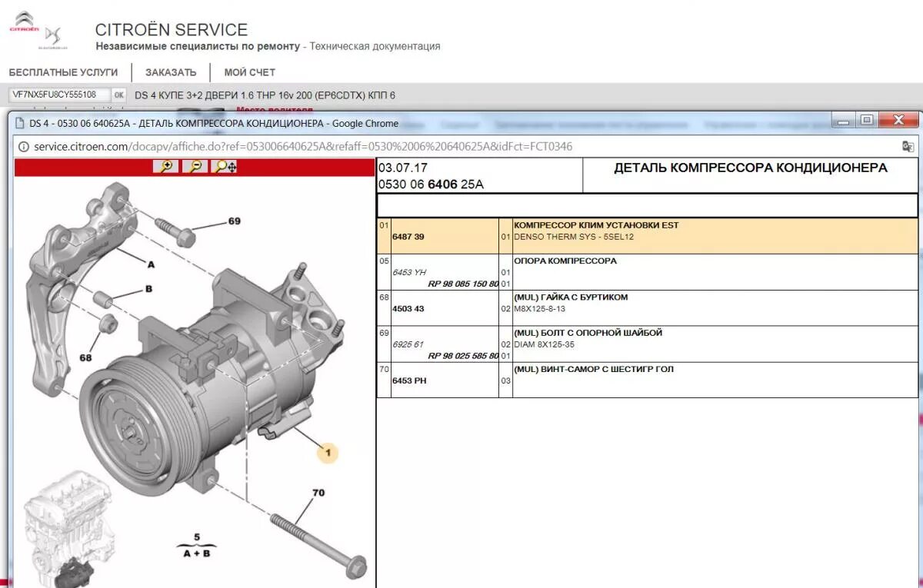Click the zoom out magnifier icon
This screenshot has width=923, height=588.
195,166
